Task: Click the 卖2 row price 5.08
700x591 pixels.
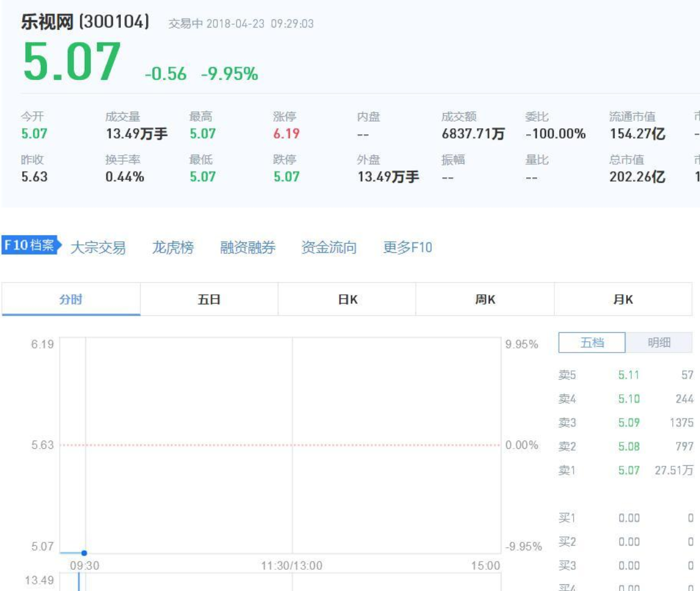Action: point(628,447)
